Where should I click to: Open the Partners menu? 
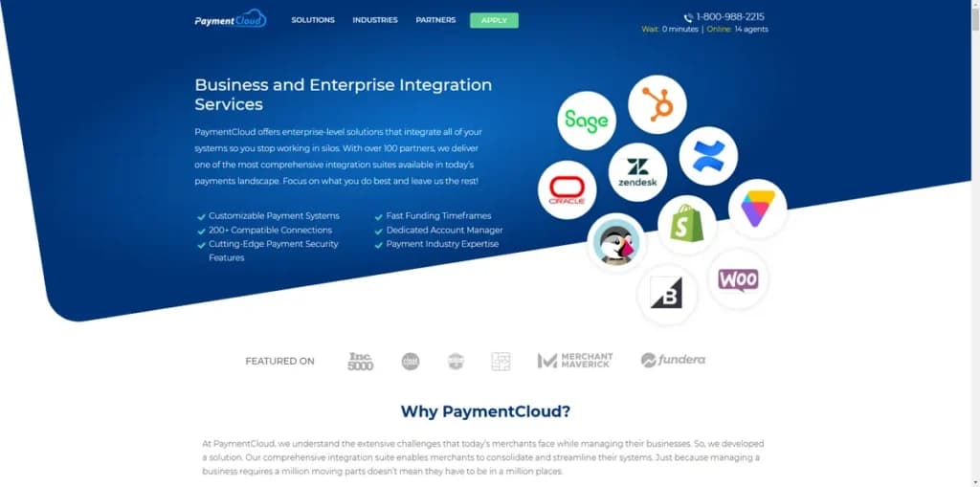click(x=435, y=20)
